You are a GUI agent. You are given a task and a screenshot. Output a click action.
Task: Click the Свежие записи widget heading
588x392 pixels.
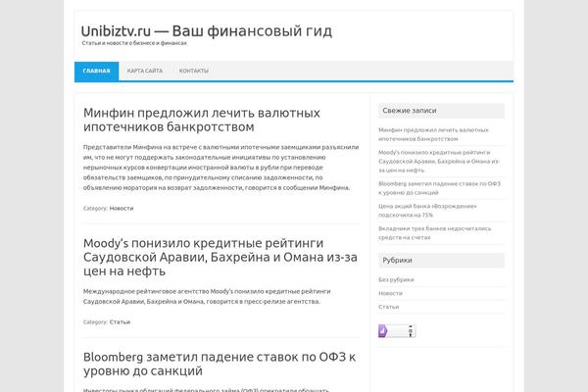(x=441, y=111)
